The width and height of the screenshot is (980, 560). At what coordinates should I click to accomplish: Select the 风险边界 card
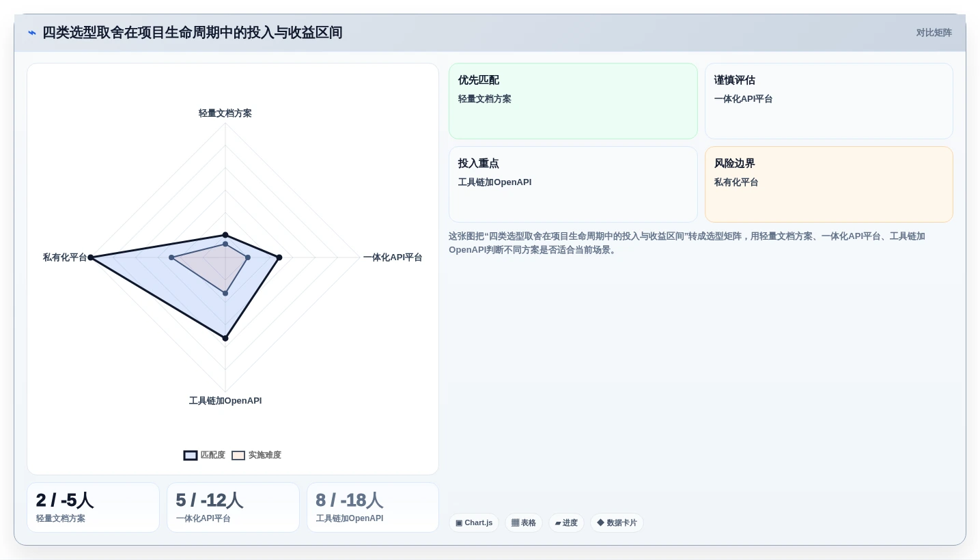point(829,184)
